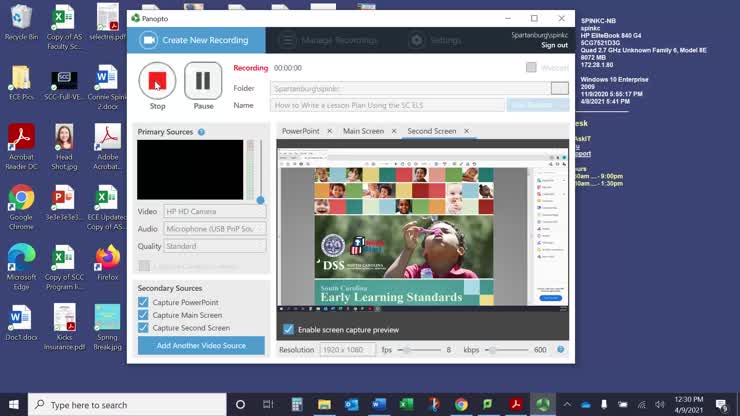Screen dimensions: 740x416
Task: Click the Windows Start button
Action: [13, 404]
